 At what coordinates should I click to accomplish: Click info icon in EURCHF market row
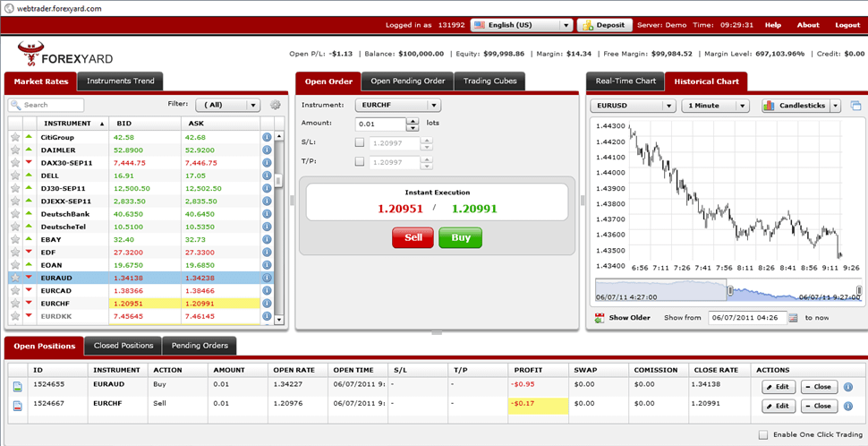click(x=267, y=304)
